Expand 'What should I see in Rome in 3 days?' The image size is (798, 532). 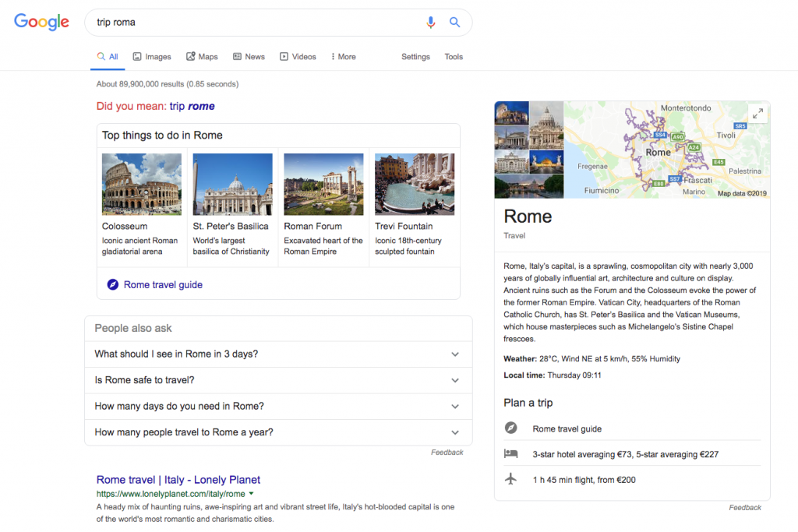pos(278,354)
